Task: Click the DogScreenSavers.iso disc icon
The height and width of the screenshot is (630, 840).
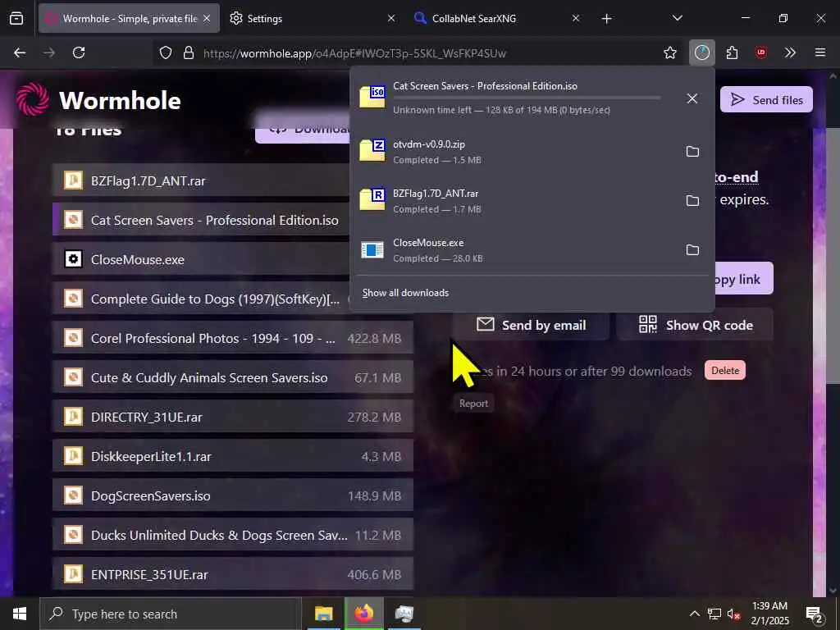Action: click(73, 495)
